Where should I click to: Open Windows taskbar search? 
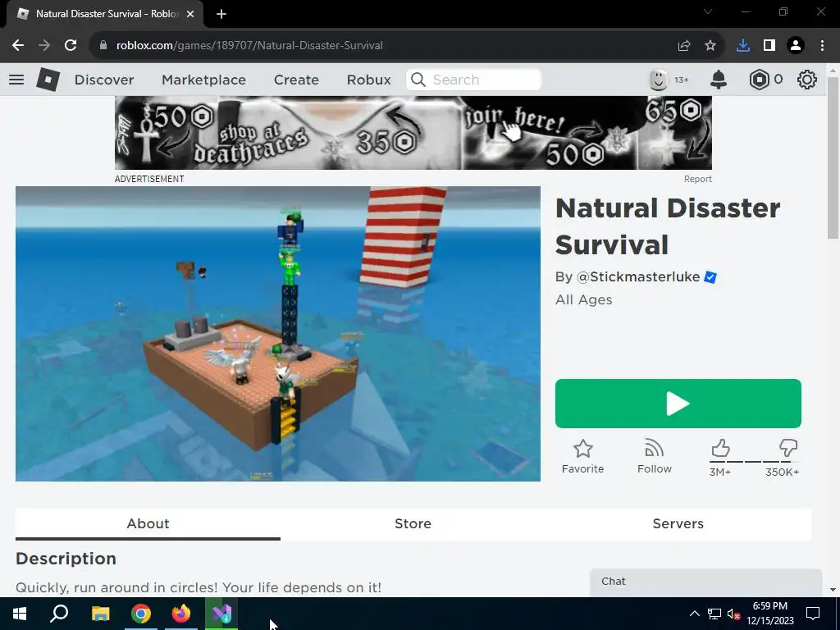click(59, 614)
